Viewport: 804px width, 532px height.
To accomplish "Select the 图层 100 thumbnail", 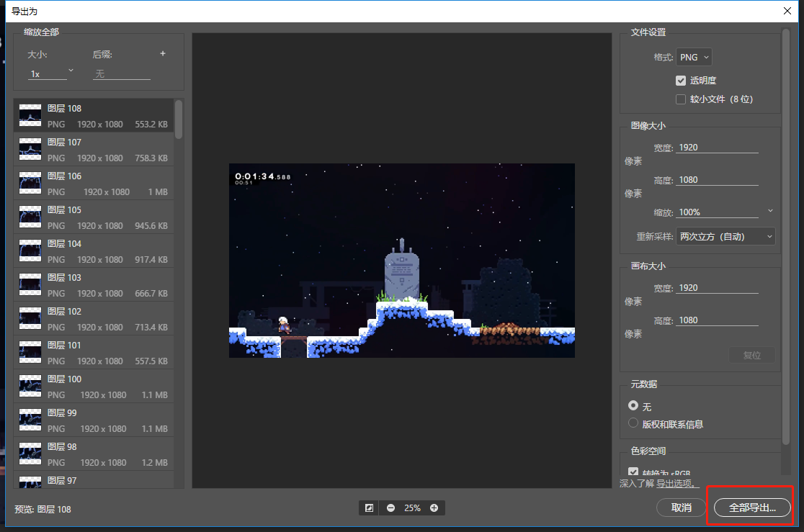I will tap(30, 386).
